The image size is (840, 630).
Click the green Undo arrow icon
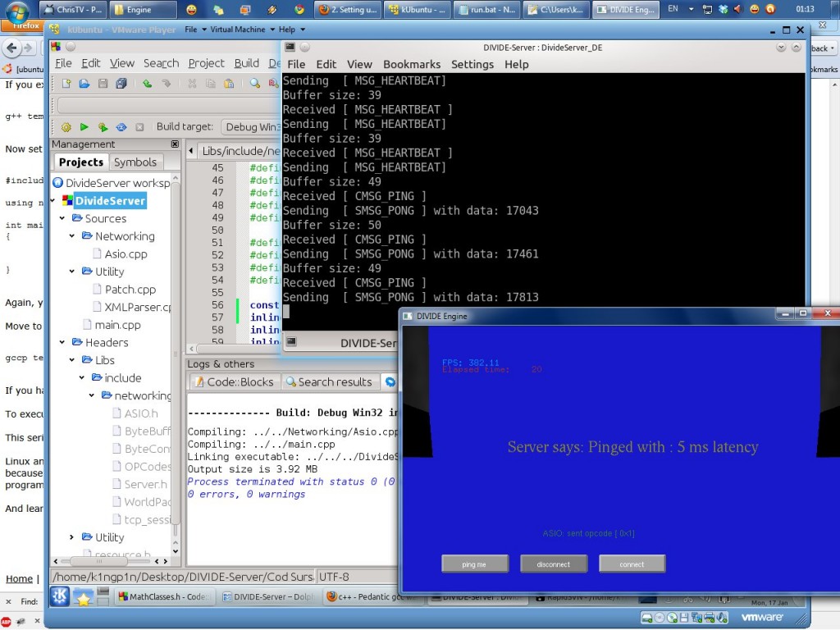pyautogui.click(x=147, y=84)
